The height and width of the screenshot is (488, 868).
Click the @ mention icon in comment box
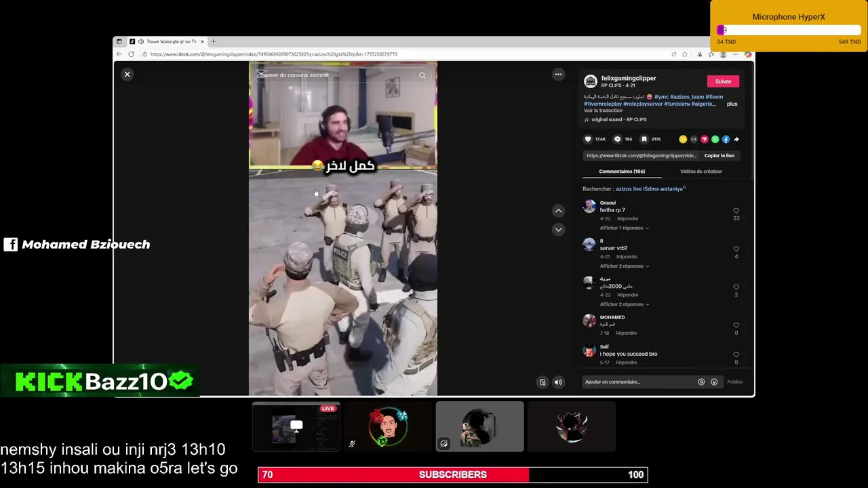pyautogui.click(x=701, y=382)
